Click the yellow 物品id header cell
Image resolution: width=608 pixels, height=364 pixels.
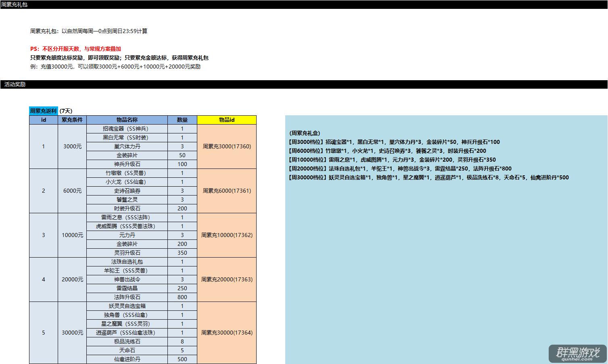point(227,120)
